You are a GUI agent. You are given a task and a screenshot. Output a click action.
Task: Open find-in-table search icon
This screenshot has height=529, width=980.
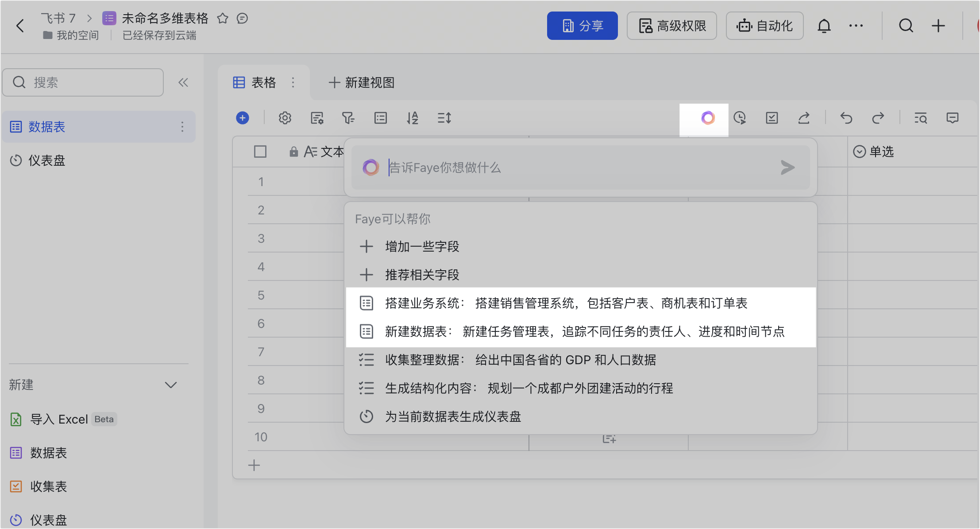(x=920, y=118)
